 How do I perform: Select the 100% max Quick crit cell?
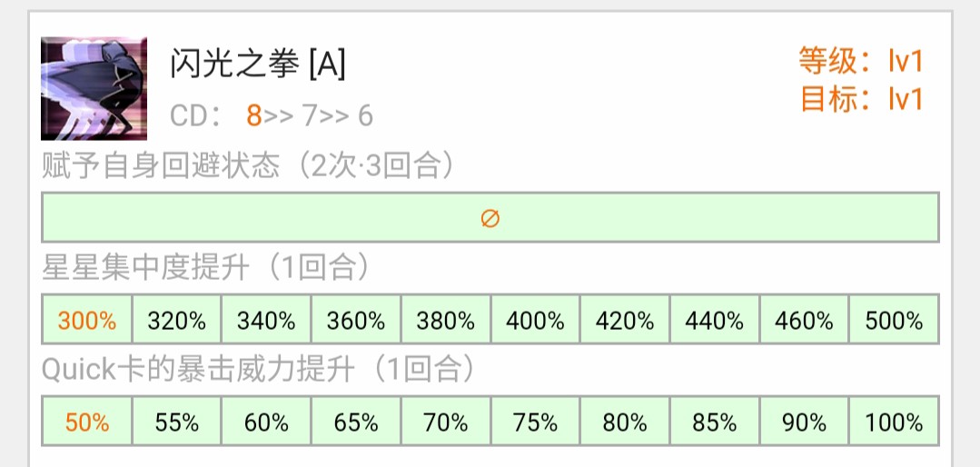click(894, 422)
